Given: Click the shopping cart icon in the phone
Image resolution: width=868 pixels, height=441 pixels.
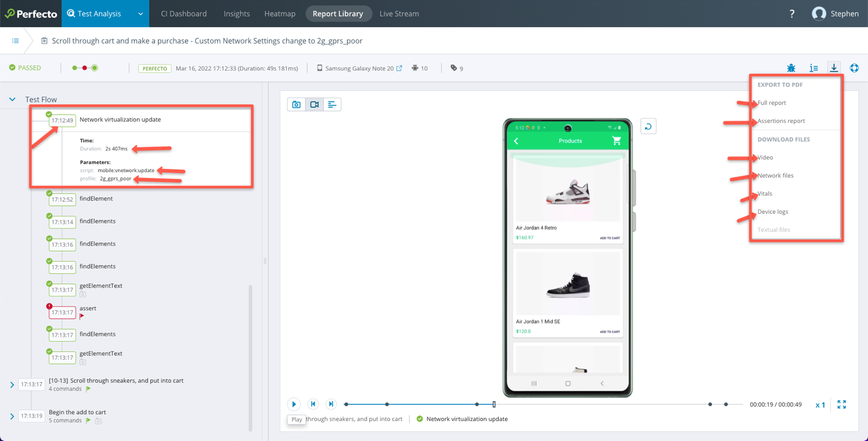Looking at the screenshot, I should click(x=616, y=141).
